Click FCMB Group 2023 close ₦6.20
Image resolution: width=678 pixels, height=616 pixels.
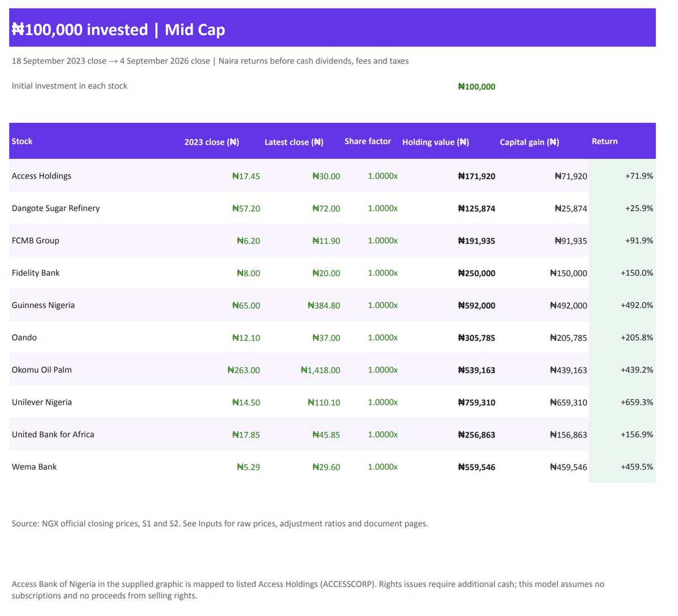(249, 241)
